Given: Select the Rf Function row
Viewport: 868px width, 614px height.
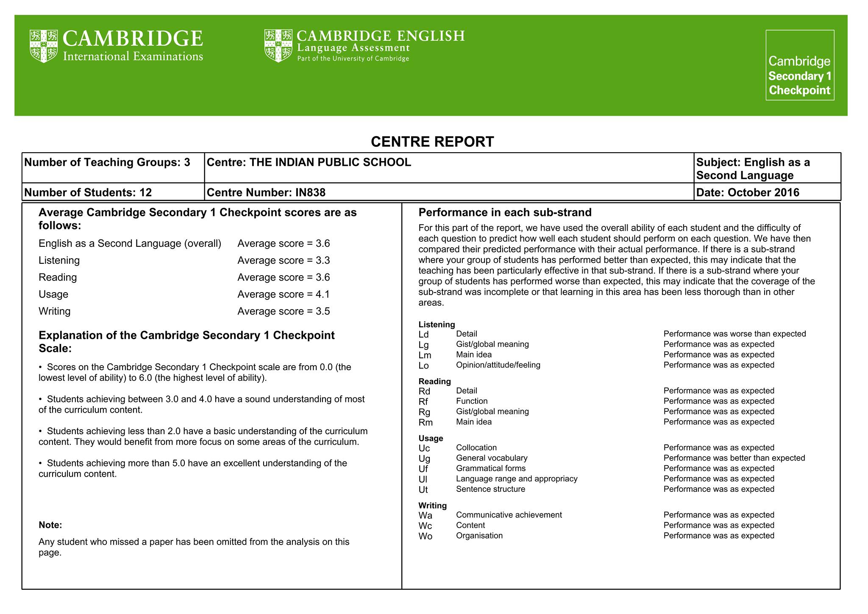Looking at the screenshot, I should [x=596, y=402].
